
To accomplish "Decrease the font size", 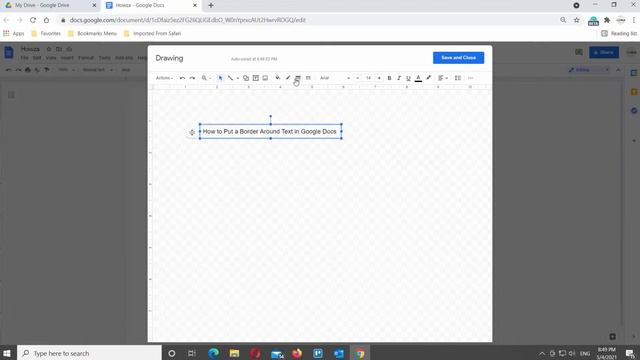I will coord(358,78).
